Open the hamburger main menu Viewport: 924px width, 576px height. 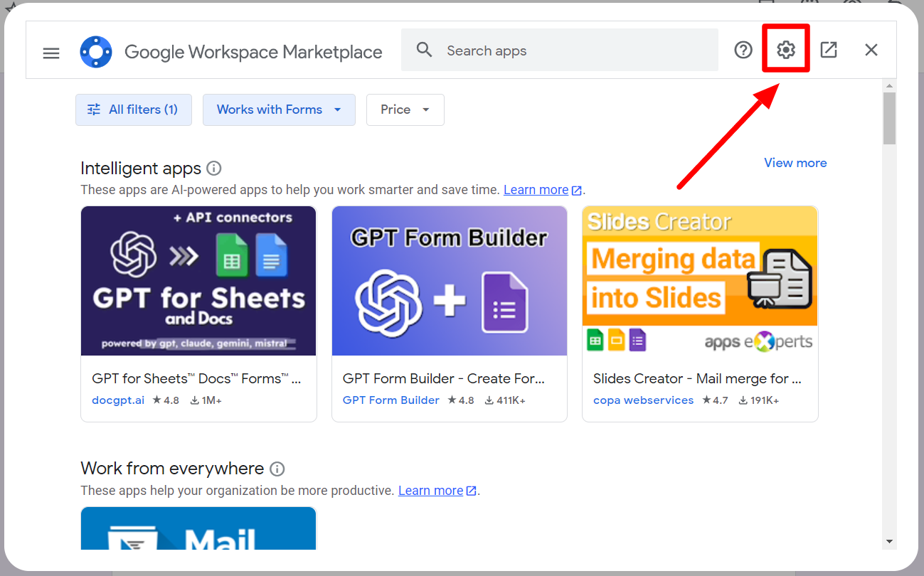pyautogui.click(x=51, y=53)
